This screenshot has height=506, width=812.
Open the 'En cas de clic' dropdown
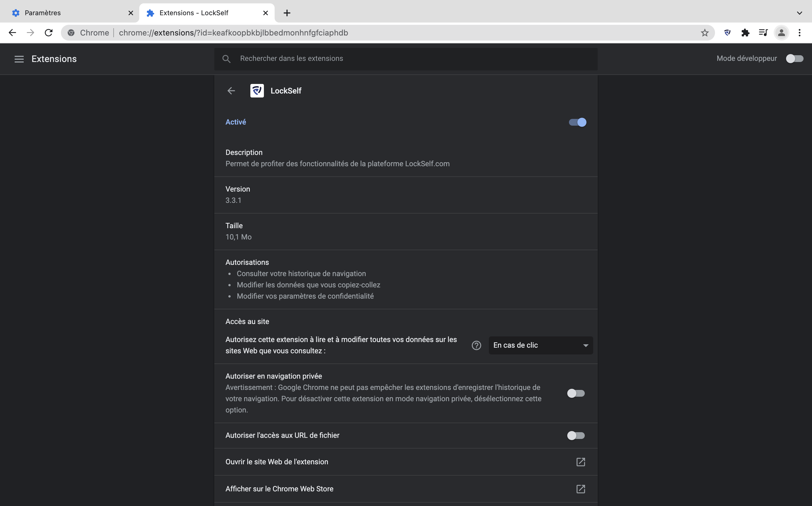click(541, 345)
